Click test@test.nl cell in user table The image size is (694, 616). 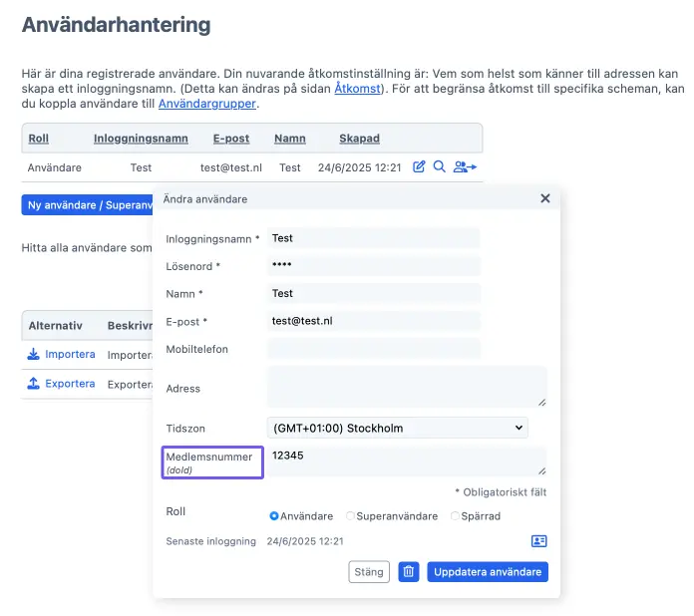pos(231,167)
